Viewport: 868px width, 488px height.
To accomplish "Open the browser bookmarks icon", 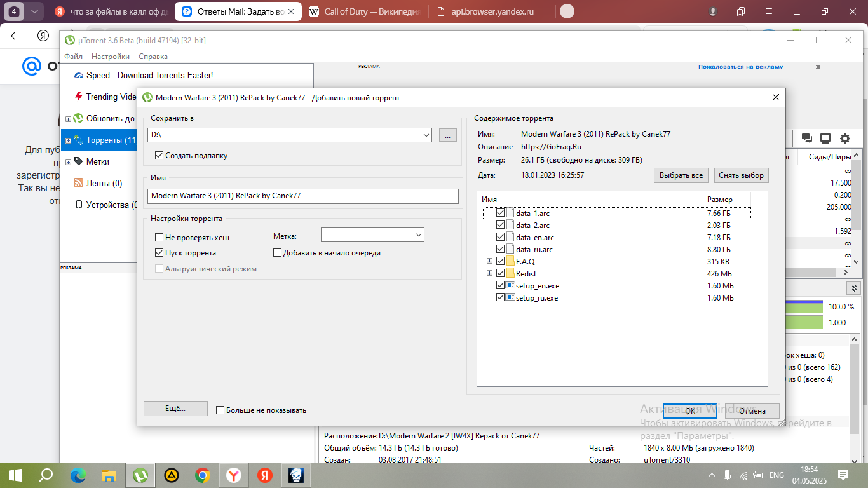I will (741, 11).
